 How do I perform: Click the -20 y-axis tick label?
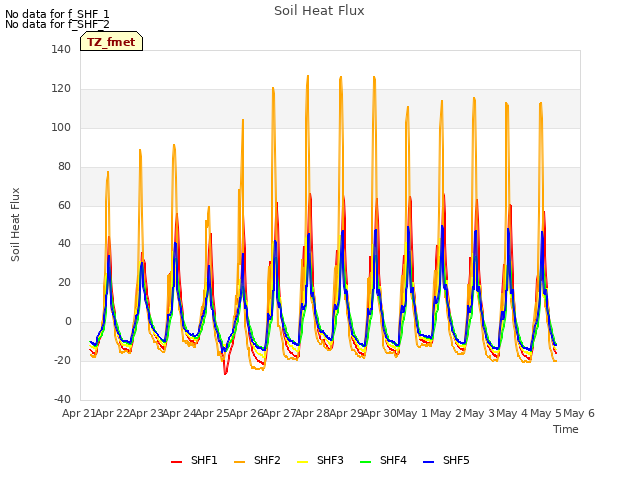(x=62, y=360)
